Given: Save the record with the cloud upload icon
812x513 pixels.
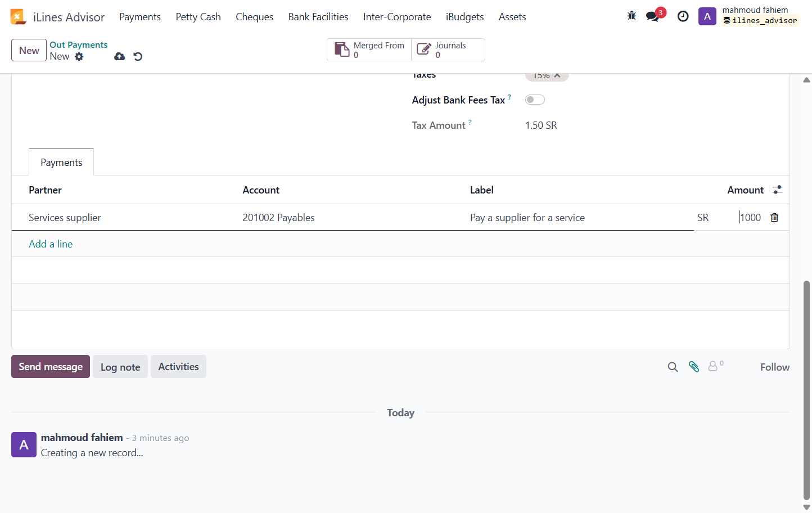Looking at the screenshot, I should [119, 56].
